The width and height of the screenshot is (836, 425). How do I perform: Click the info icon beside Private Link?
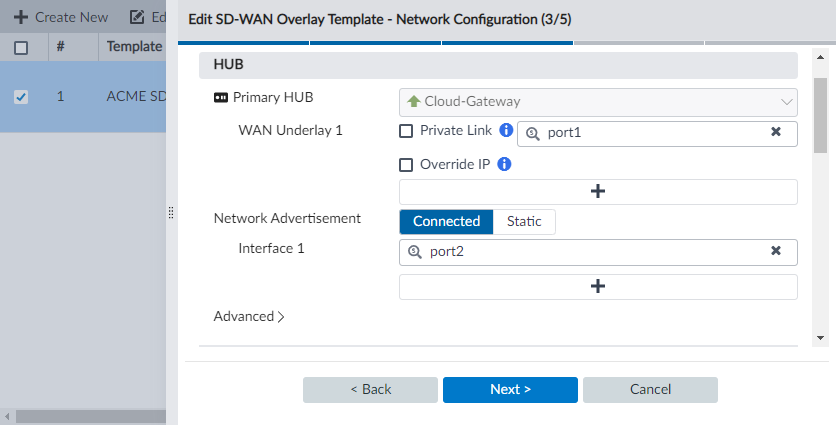coord(506,131)
